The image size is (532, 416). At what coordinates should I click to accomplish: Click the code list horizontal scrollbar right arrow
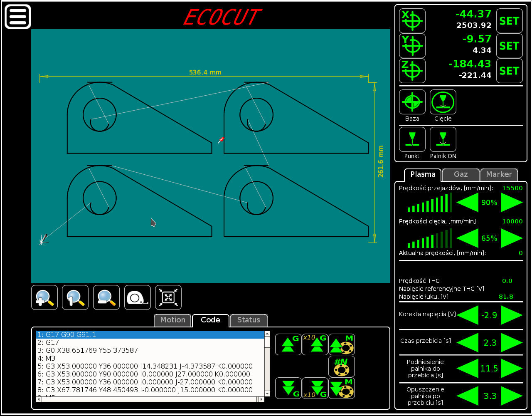(262, 399)
